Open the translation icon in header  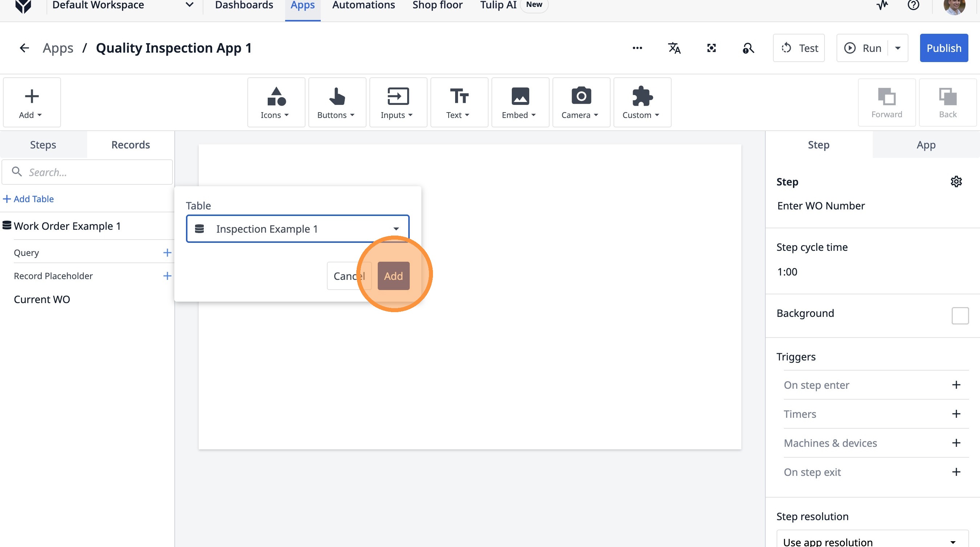(674, 48)
